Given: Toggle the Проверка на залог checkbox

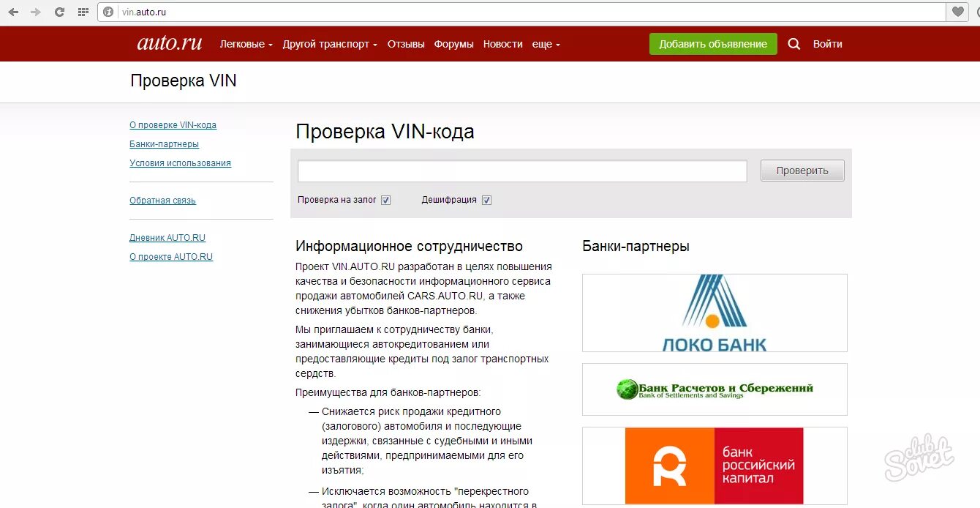Looking at the screenshot, I should click(x=386, y=200).
